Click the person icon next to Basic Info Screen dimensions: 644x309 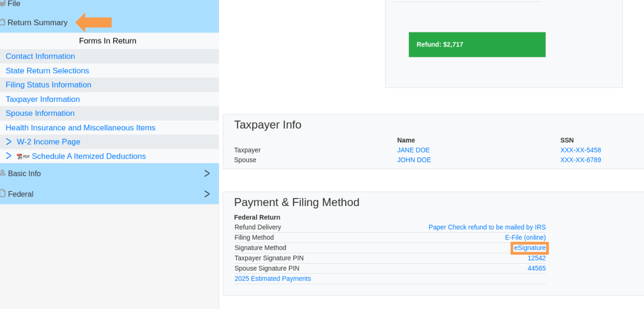coord(3,173)
